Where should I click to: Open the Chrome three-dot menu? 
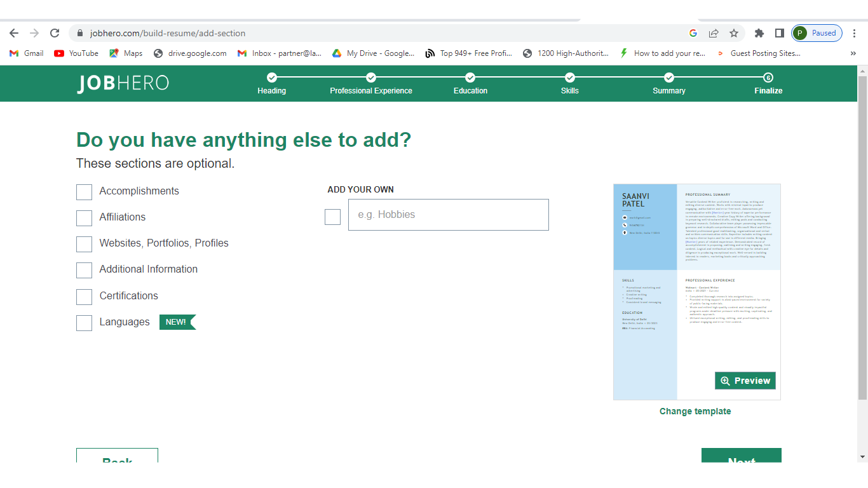[x=855, y=33]
